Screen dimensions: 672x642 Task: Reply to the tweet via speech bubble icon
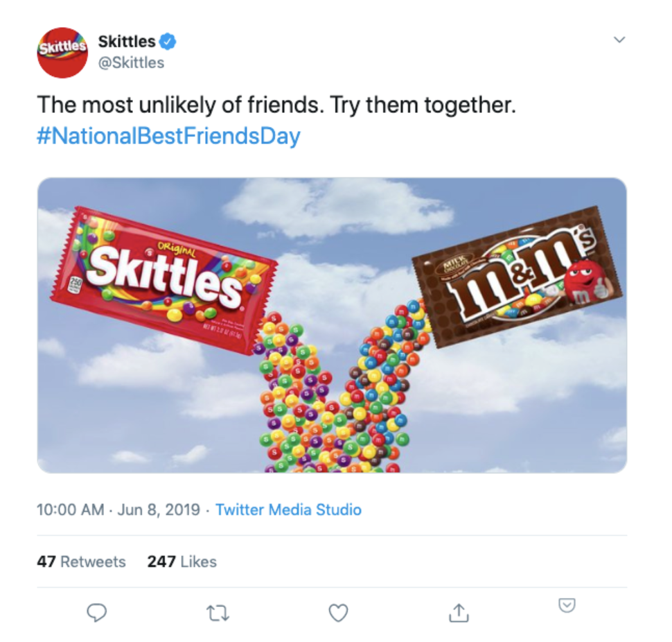pos(97,611)
